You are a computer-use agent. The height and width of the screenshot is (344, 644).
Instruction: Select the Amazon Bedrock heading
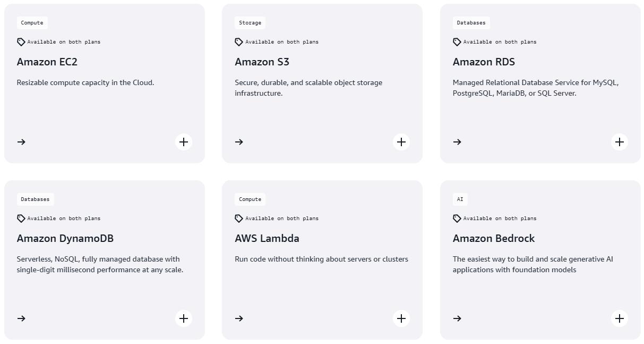tap(493, 238)
